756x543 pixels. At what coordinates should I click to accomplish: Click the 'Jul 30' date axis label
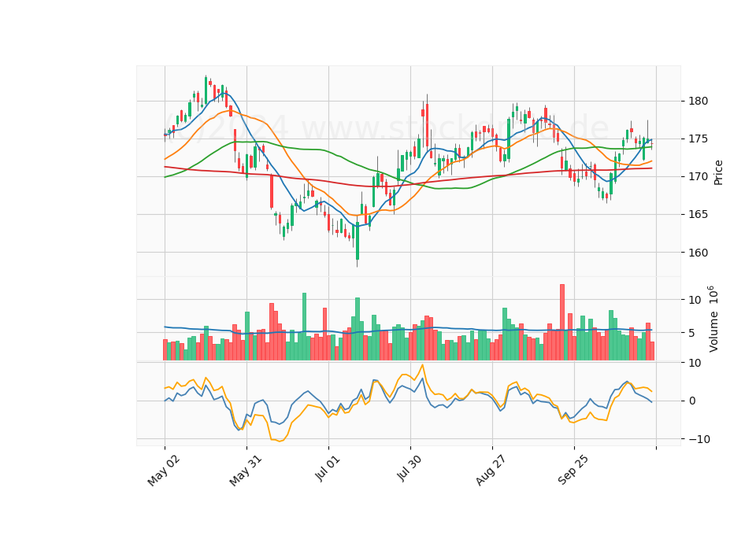409,467
